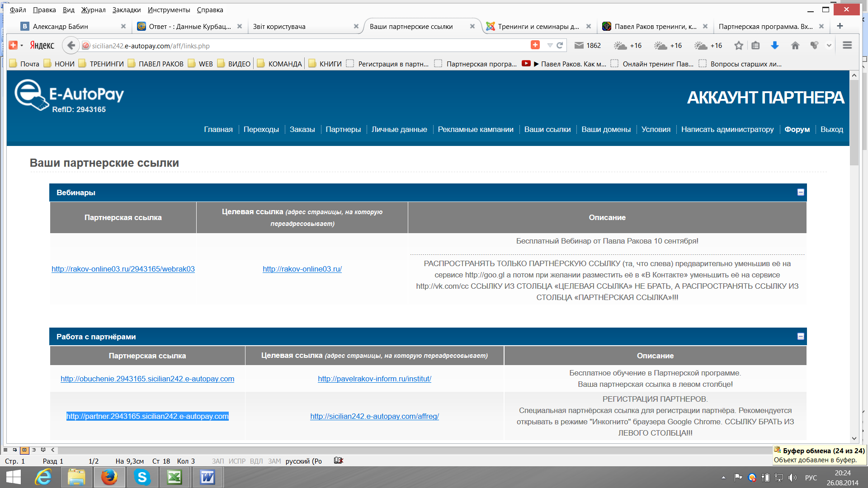The image size is (868, 488).
Task: Toggle ИСПР track changes in Word status bar
Action: pyautogui.click(x=237, y=461)
